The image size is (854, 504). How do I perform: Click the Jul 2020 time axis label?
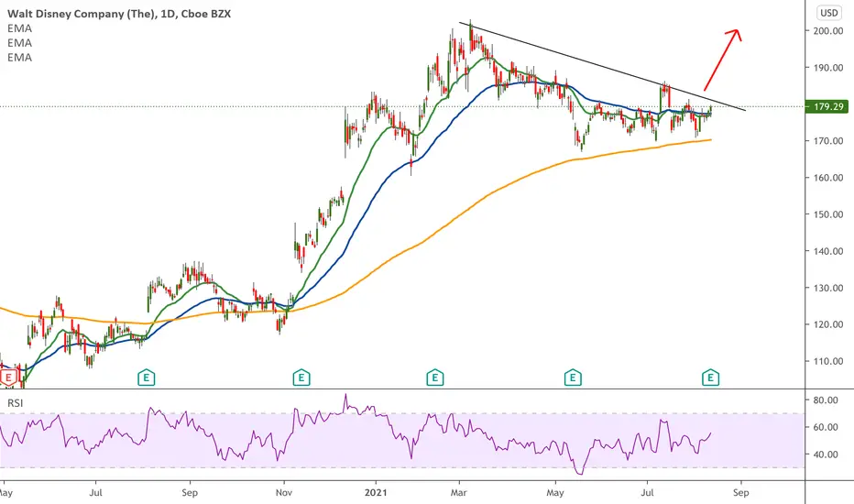pyautogui.click(x=95, y=493)
